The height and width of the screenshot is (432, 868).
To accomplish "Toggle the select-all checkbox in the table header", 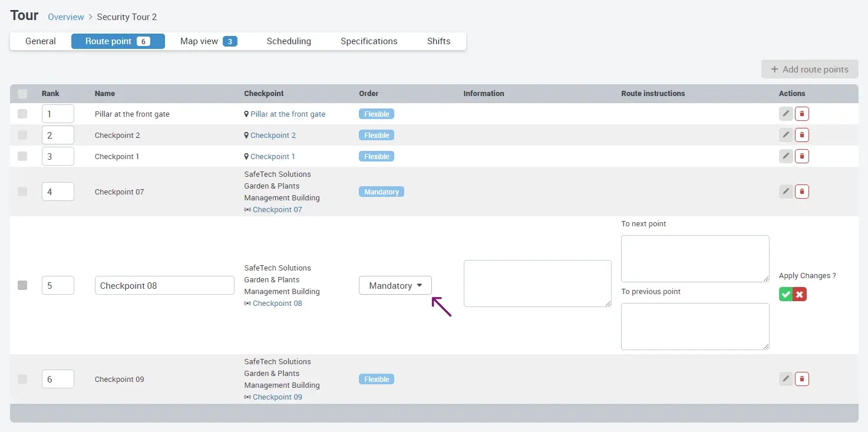I will click(x=22, y=93).
